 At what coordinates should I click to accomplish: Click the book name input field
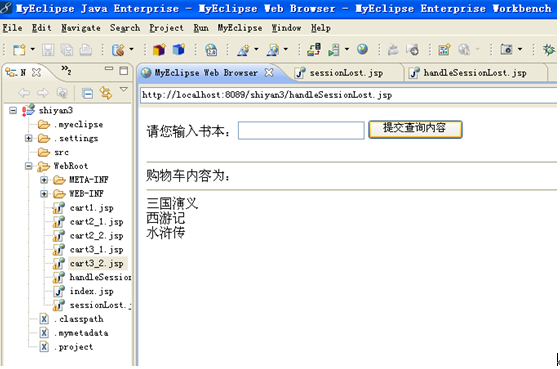tap(301, 130)
